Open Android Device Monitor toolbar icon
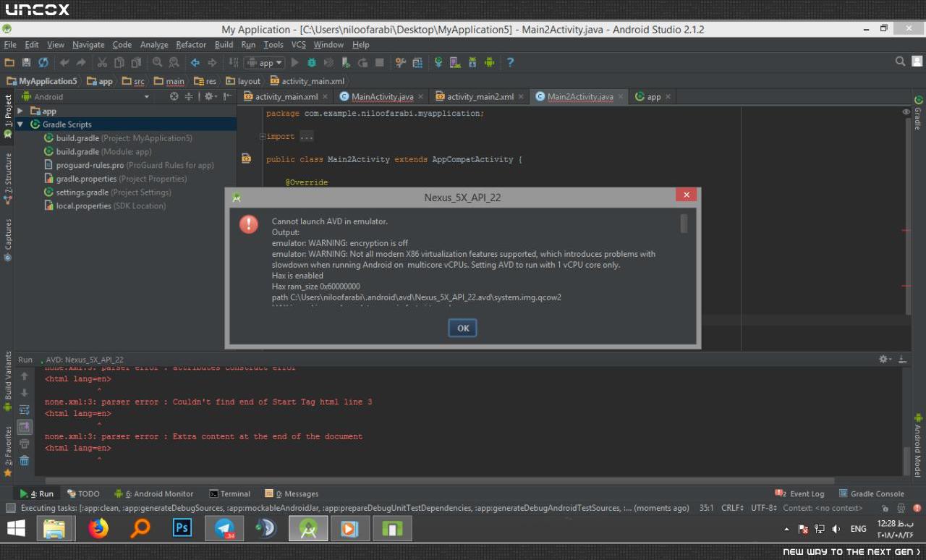This screenshot has height=560, width=926. pyautogui.click(x=490, y=63)
